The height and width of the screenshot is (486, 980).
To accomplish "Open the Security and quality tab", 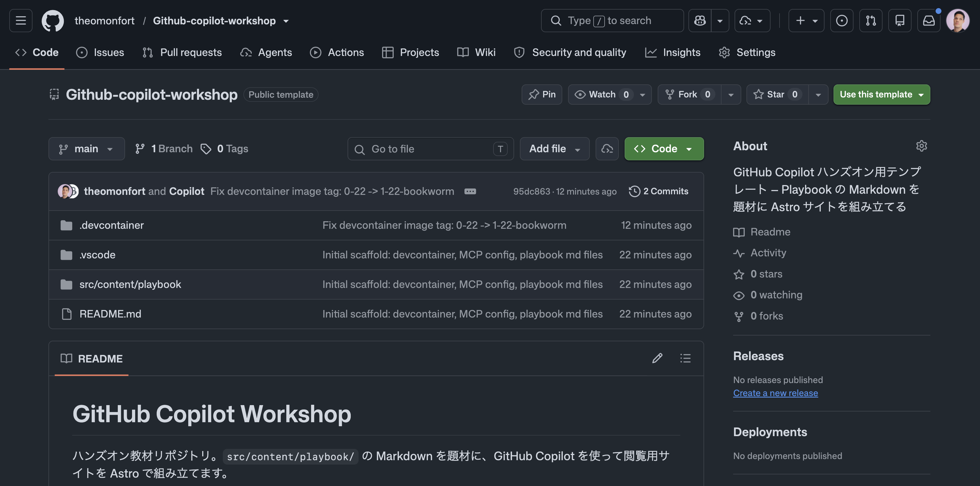I will 570,52.
